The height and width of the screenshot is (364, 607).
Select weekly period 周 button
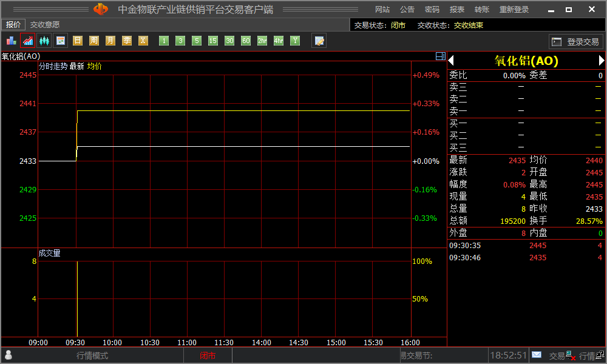click(94, 41)
